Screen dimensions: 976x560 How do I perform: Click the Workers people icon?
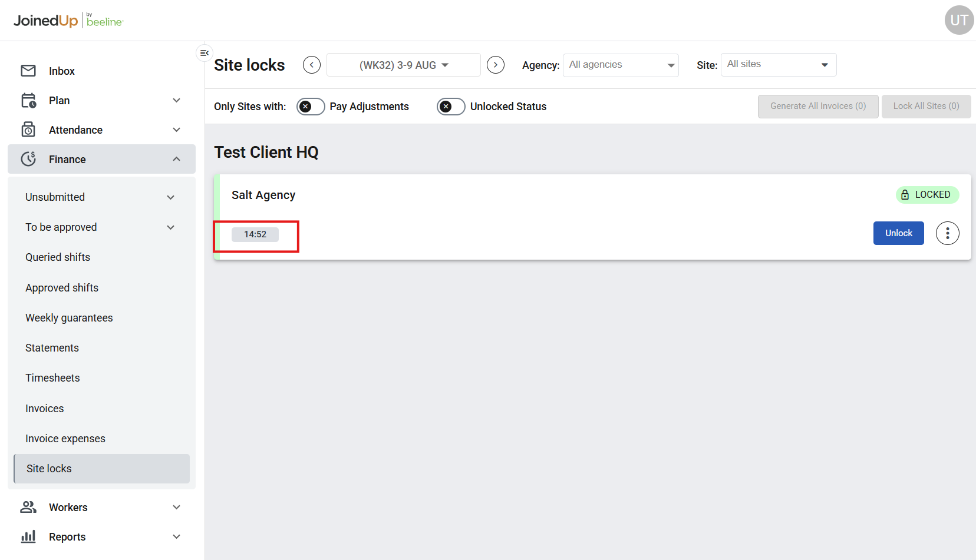coord(28,507)
